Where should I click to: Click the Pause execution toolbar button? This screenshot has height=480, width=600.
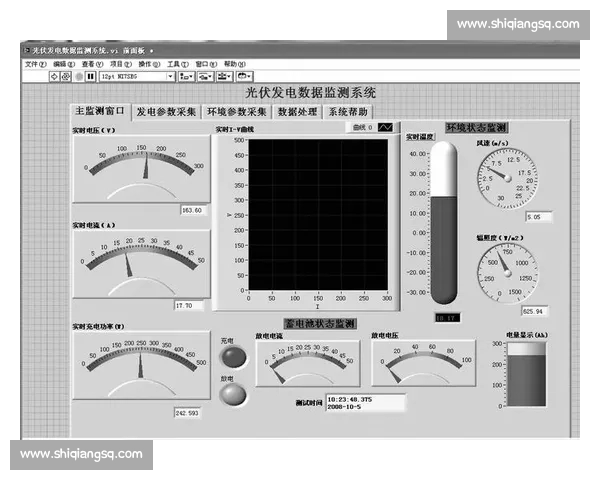point(90,75)
